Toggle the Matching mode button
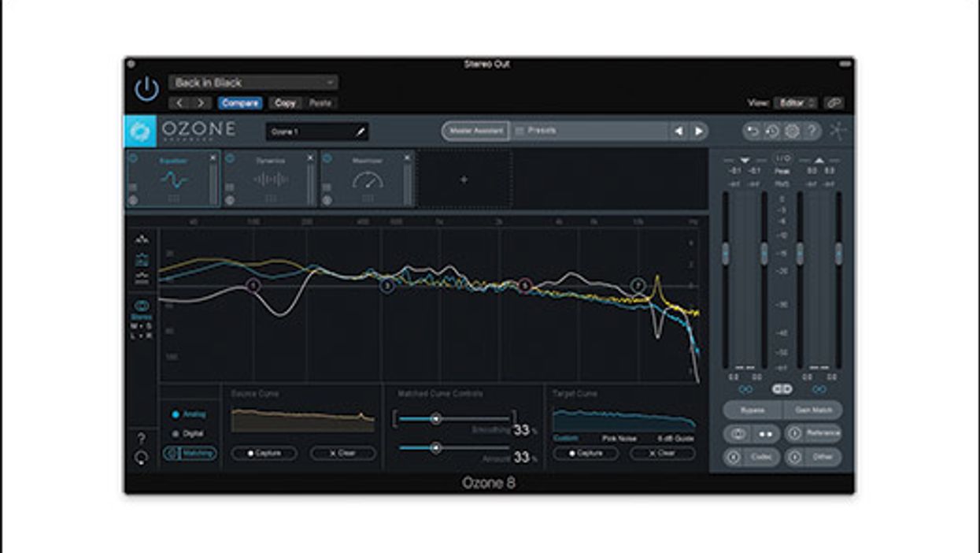The height and width of the screenshot is (553, 980). coord(190,453)
